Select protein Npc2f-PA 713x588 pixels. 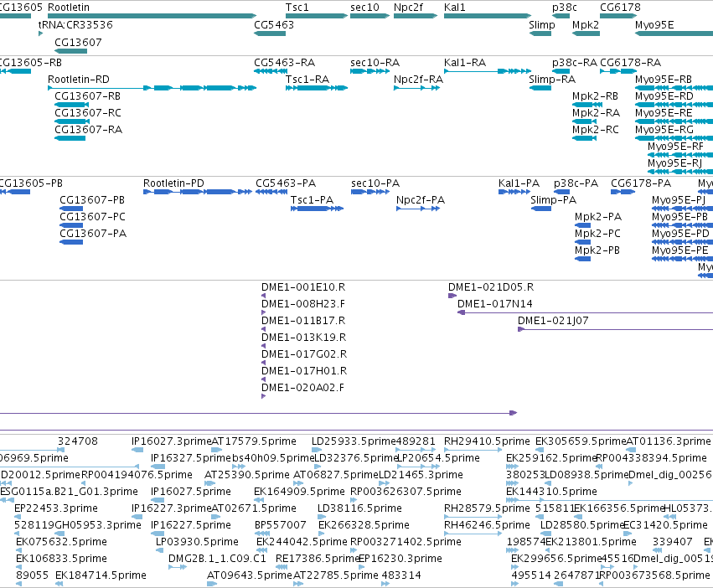(421, 200)
